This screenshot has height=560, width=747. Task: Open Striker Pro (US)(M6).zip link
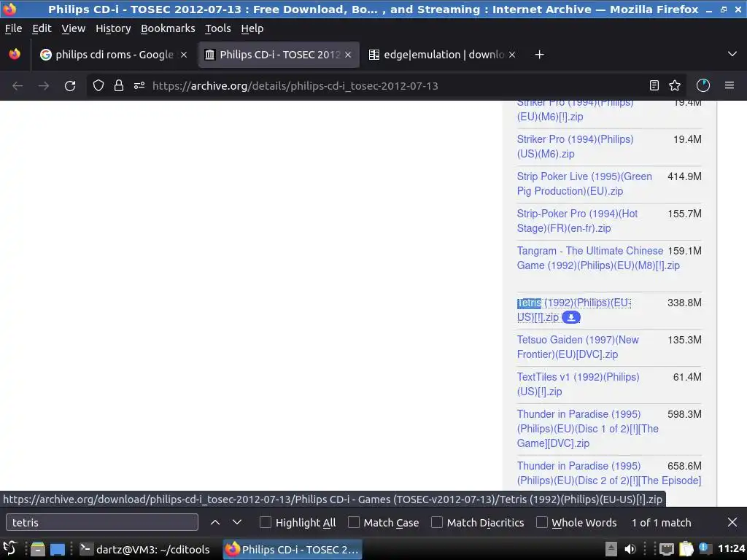tap(575, 147)
